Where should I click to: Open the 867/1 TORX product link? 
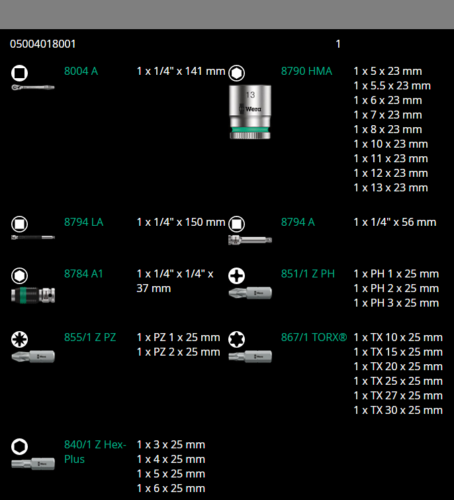point(314,337)
